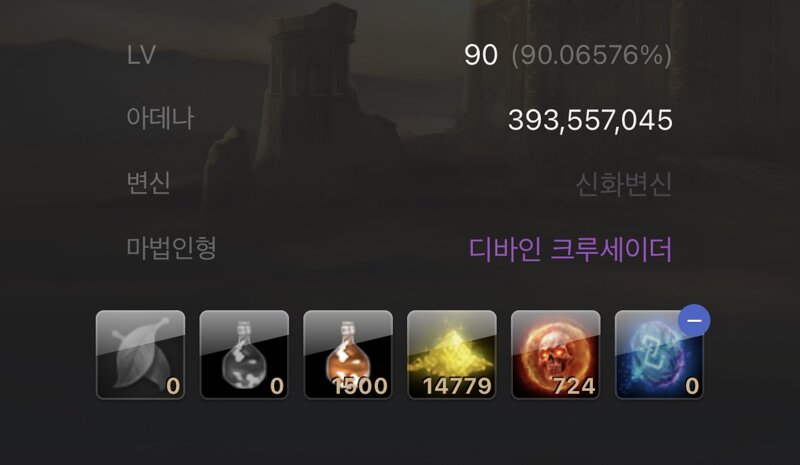The height and width of the screenshot is (465, 800).
Task: Click the experience percentage 90.06576%
Action: (x=592, y=55)
